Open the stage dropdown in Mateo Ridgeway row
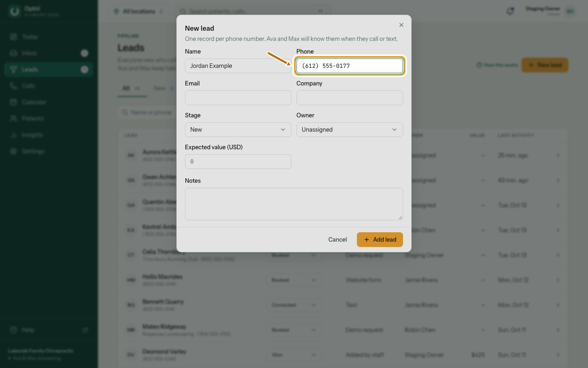588x368 pixels. point(294,330)
